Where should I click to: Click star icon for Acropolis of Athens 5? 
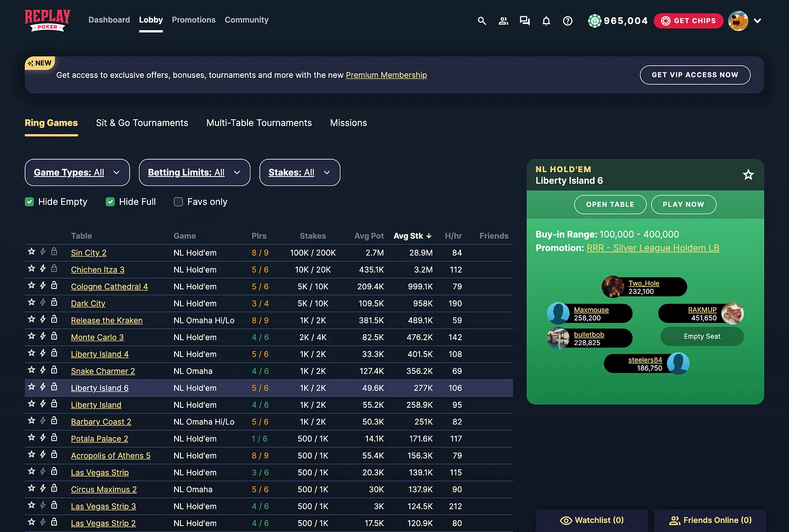[x=32, y=455]
